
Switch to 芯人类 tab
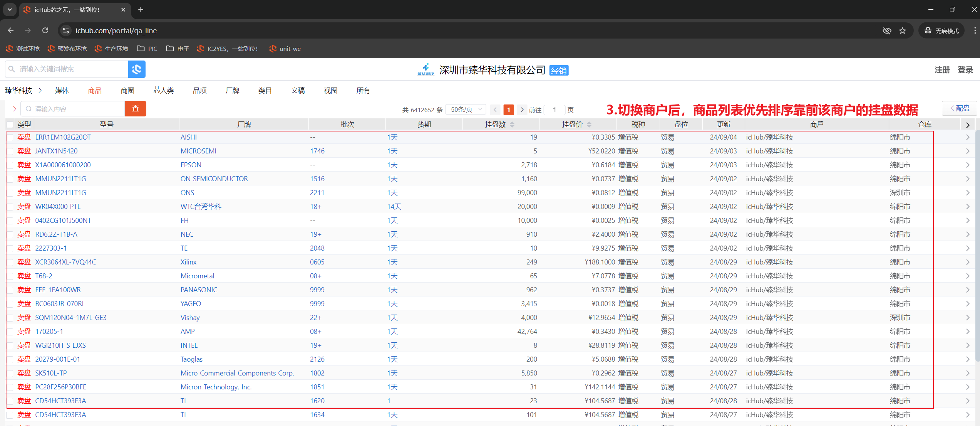pos(164,91)
